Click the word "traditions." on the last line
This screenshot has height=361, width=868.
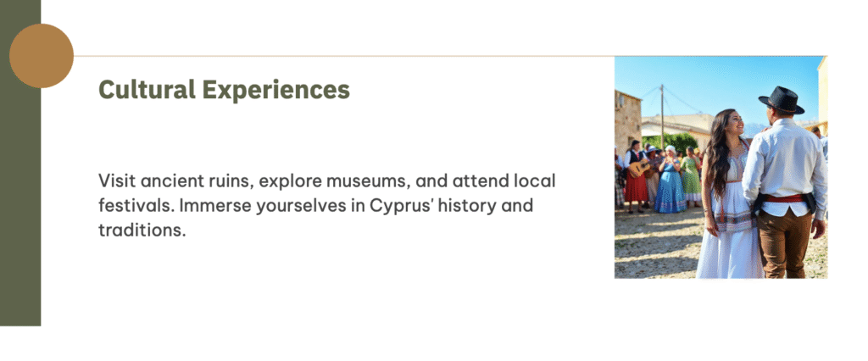(x=142, y=230)
